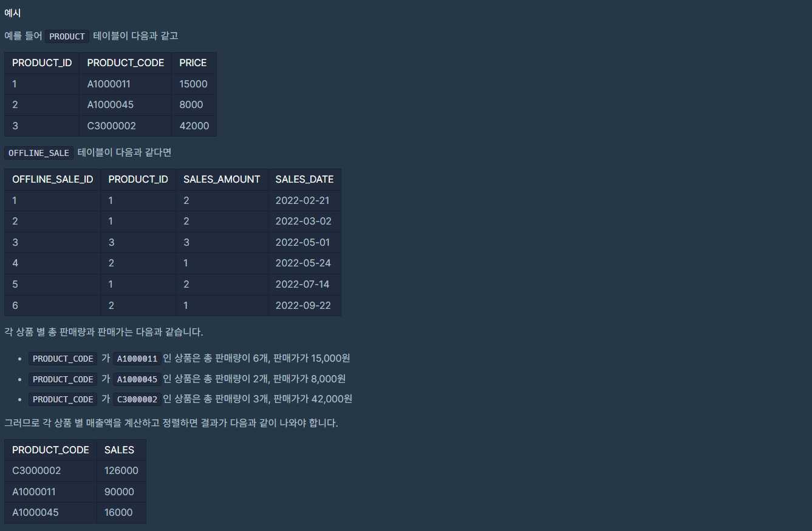The image size is (812, 531).
Task: Click the OFFLINE_SALE inline code tag
Action: [39, 153]
